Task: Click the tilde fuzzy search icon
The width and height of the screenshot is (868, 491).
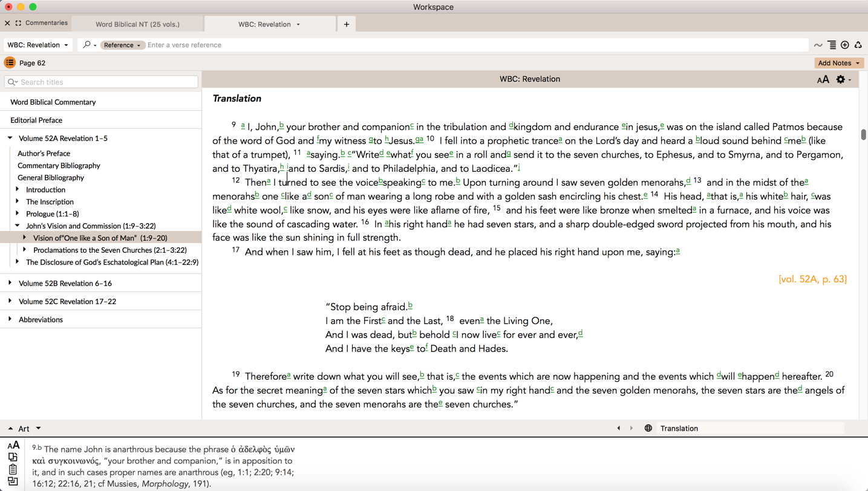Action: click(818, 45)
